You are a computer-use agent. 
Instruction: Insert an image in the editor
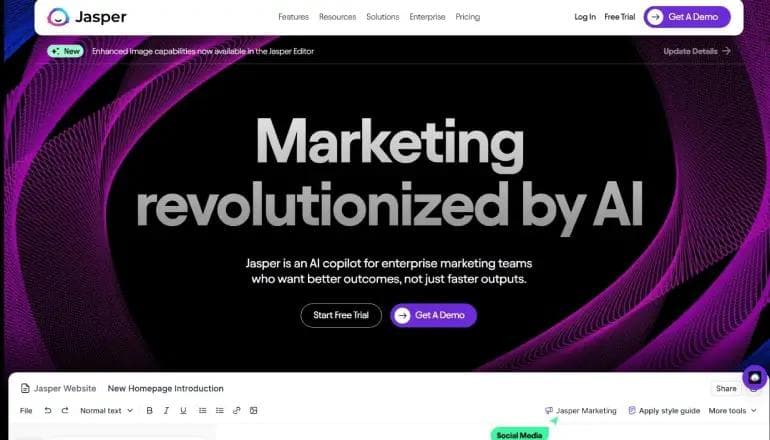click(x=253, y=411)
